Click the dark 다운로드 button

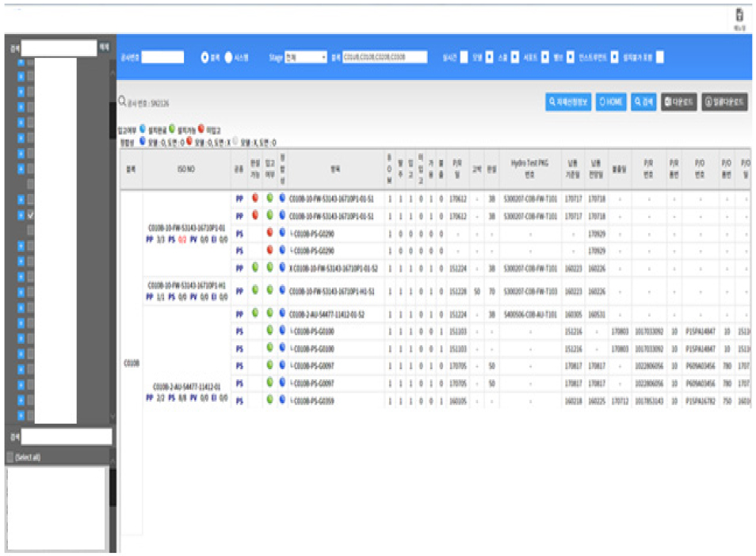pos(678,101)
